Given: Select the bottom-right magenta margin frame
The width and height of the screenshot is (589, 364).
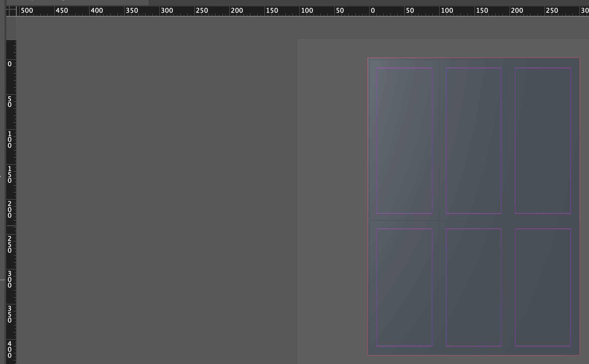Looking at the screenshot, I should coord(543,287).
